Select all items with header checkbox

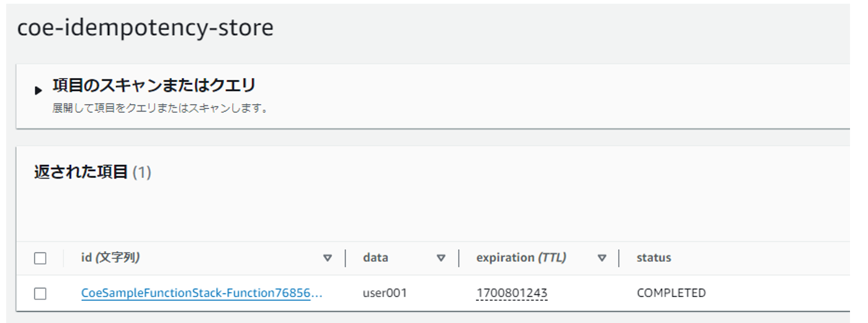coord(40,259)
